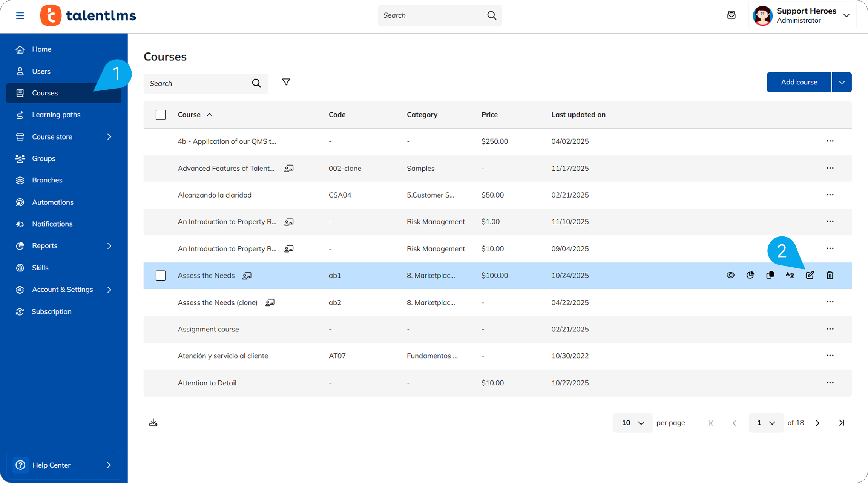This screenshot has height=483, width=868.
Task: Click the edit pencil icon on Assess the Needs row
Action: click(x=810, y=275)
